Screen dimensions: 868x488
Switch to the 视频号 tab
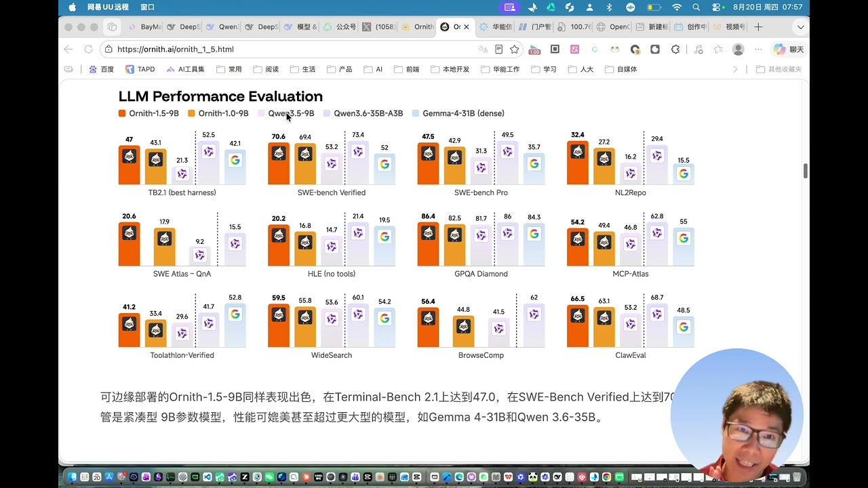tap(730, 27)
